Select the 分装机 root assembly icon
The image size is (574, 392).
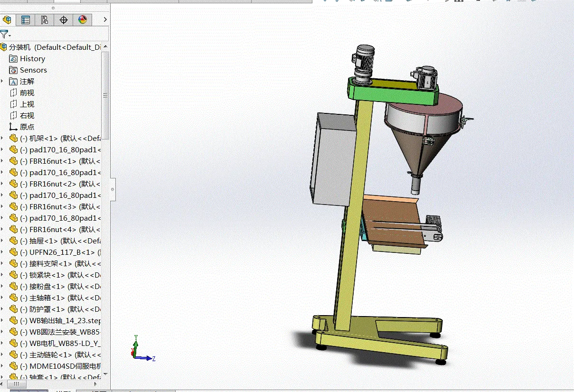click(x=4, y=47)
